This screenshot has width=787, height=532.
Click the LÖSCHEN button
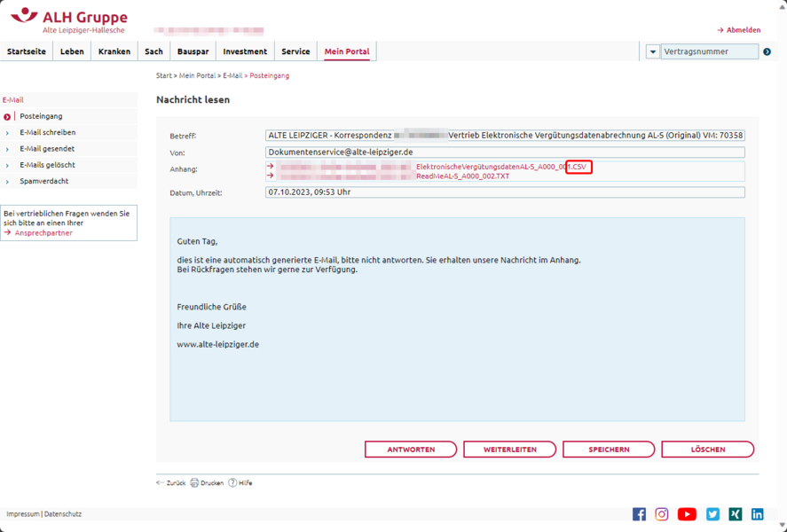pyautogui.click(x=708, y=450)
